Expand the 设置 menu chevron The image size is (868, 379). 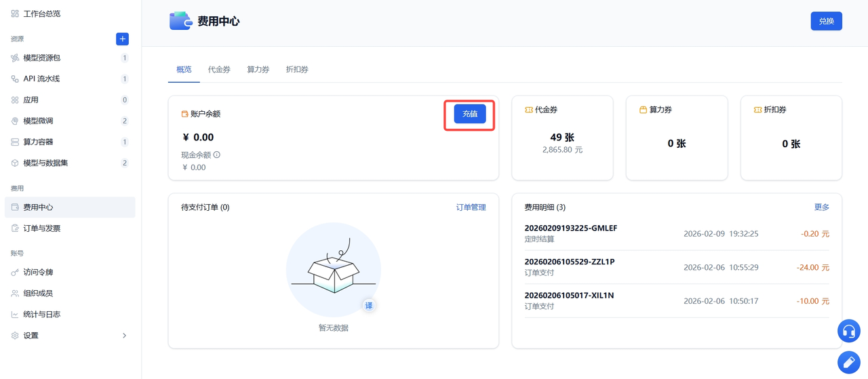click(124, 335)
